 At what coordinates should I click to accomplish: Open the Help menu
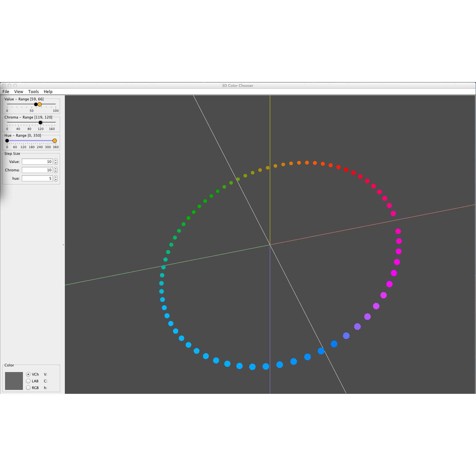pyautogui.click(x=48, y=92)
